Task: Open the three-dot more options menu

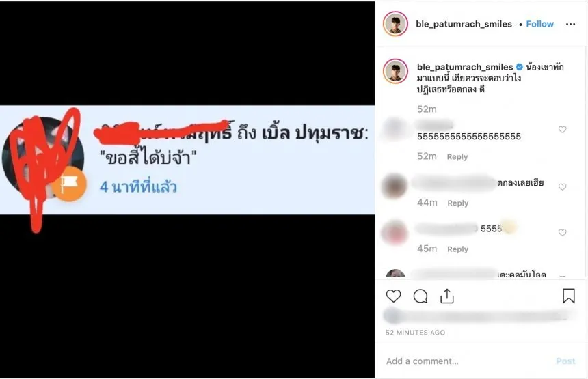Action: coord(570,24)
